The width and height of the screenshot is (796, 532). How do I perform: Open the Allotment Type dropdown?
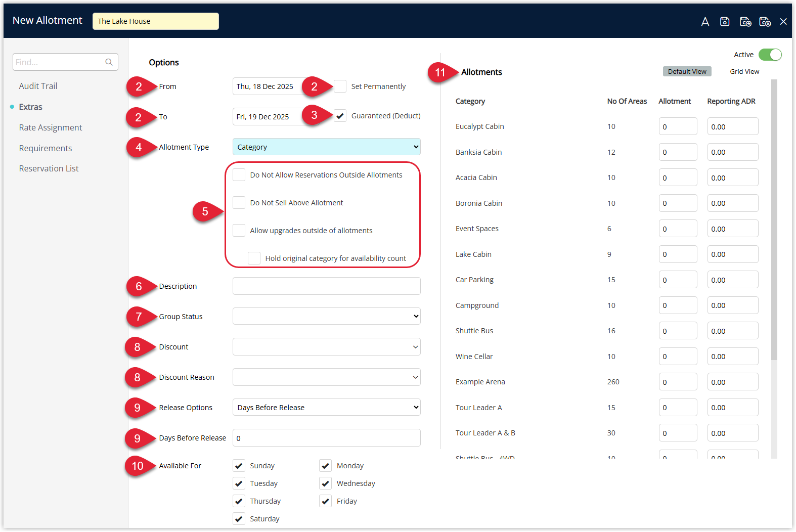click(327, 147)
